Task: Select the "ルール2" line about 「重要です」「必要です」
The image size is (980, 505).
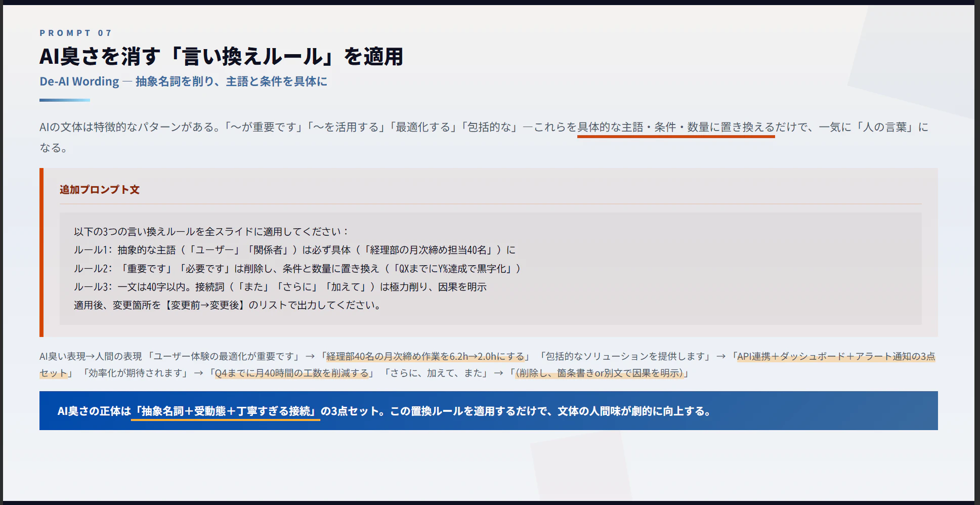Action: coord(297,269)
